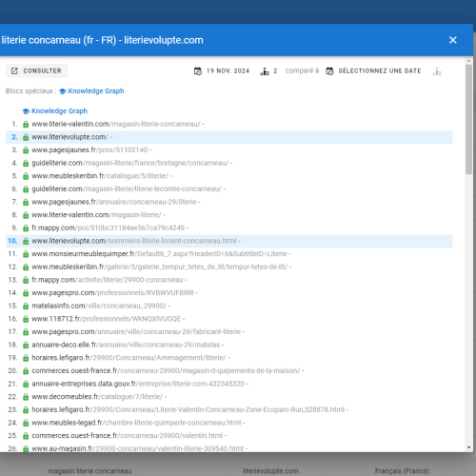Image resolution: width=476 pixels, height=476 pixels.
Task: Click the green lock on result 1
Action: [x=26, y=124]
